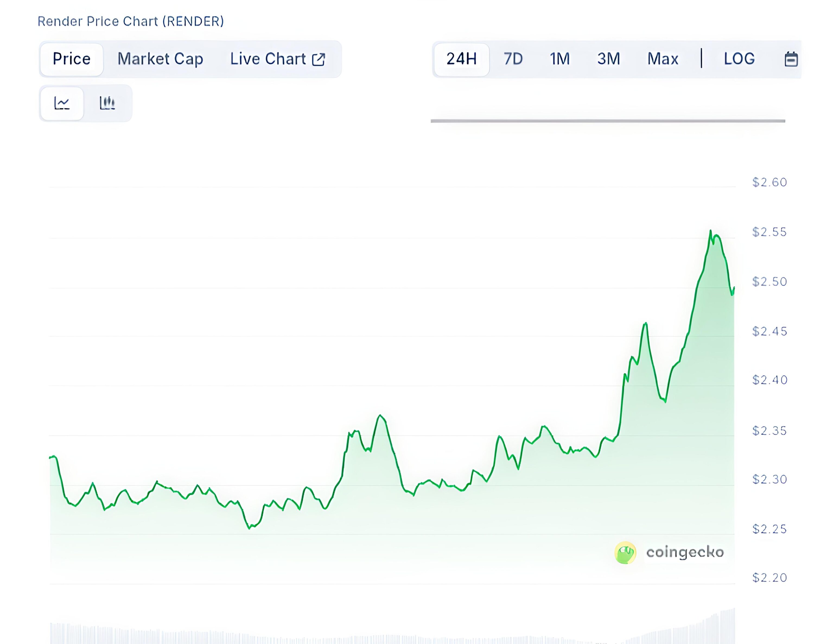Click the $2.35 axis label
The width and height of the screenshot is (814, 644).
[770, 431]
